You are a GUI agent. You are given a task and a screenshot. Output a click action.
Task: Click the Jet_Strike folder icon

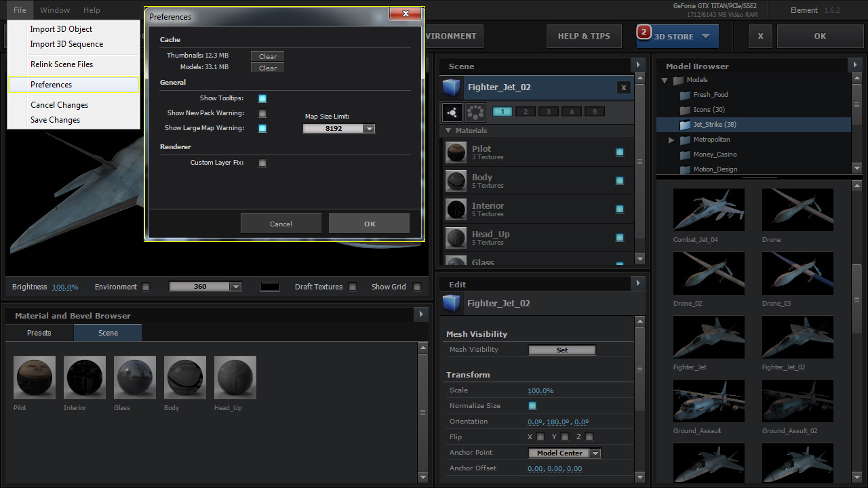tap(685, 125)
